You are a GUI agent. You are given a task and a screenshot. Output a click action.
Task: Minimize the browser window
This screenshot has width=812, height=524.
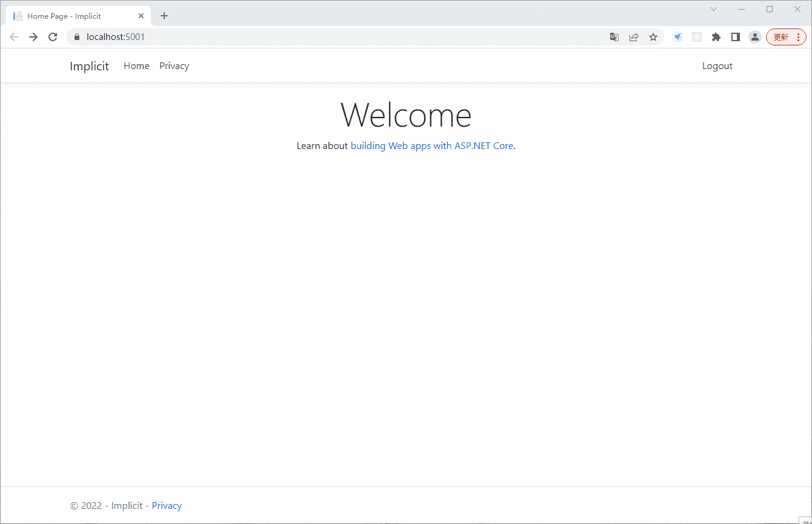(x=742, y=9)
